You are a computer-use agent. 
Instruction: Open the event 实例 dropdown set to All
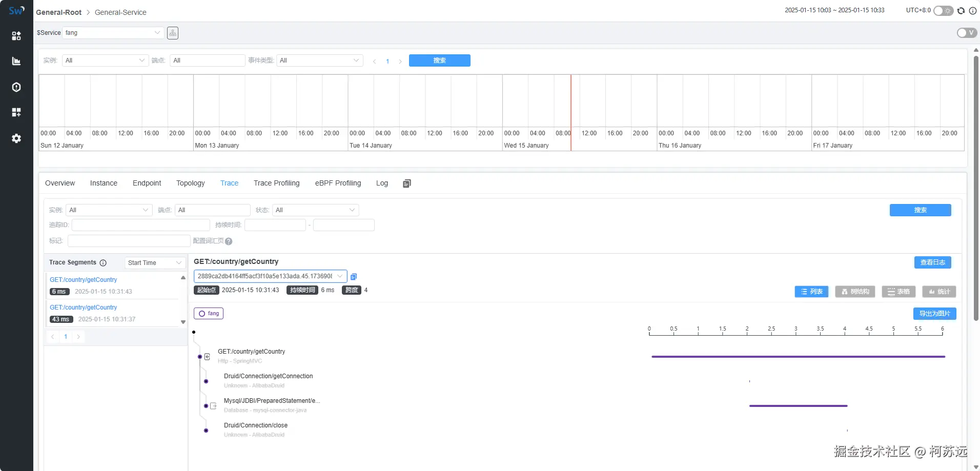pyautogui.click(x=105, y=60)
